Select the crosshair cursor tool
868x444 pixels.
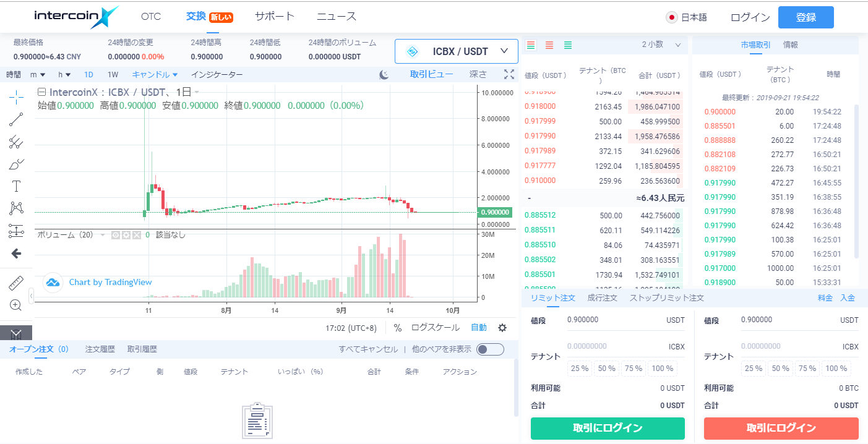(x=17, y=96)
